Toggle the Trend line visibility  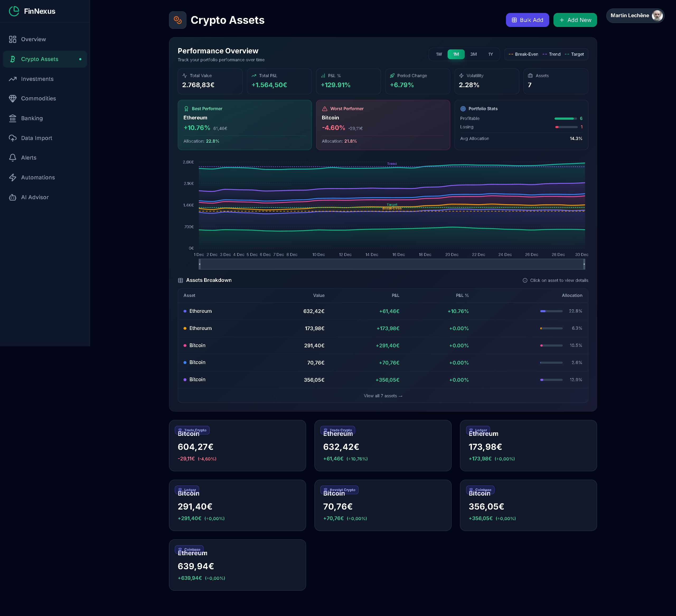pos(552,54)
